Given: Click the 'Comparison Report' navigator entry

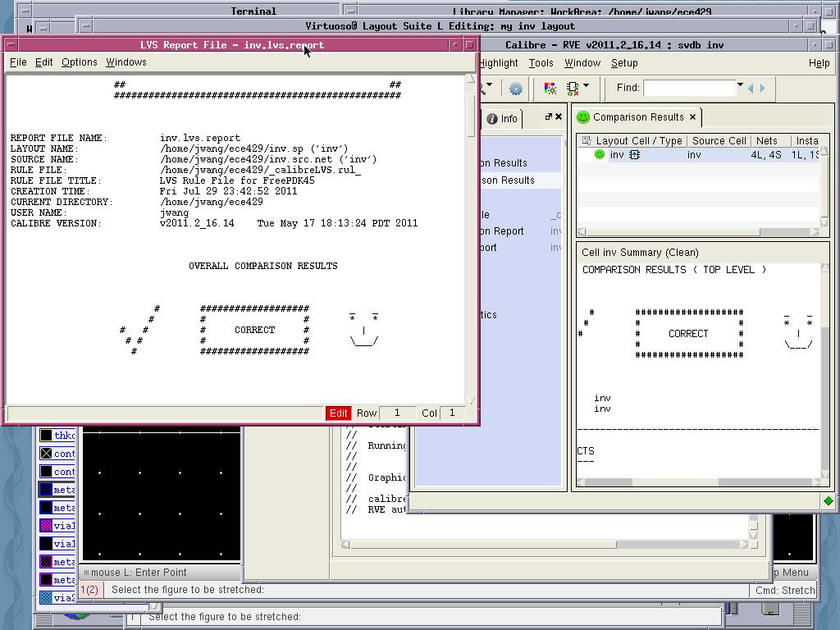Looking at the screenshot, I should tap(502, 231).
